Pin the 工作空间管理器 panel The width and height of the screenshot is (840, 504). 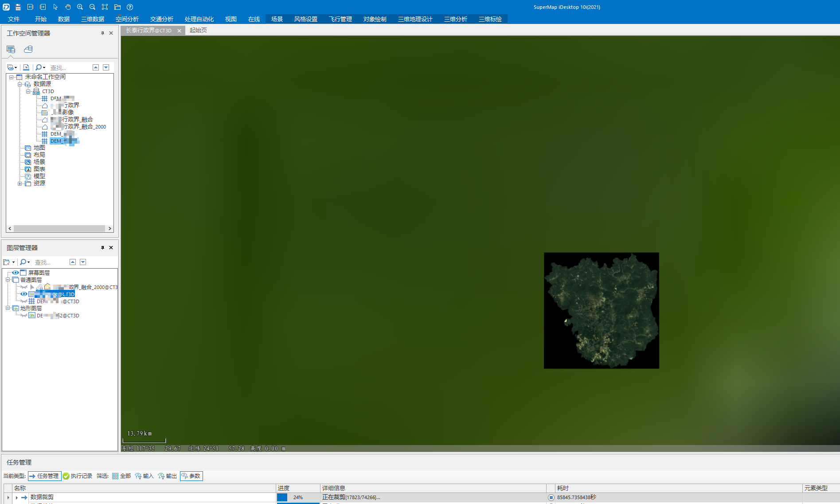point(102,33)
